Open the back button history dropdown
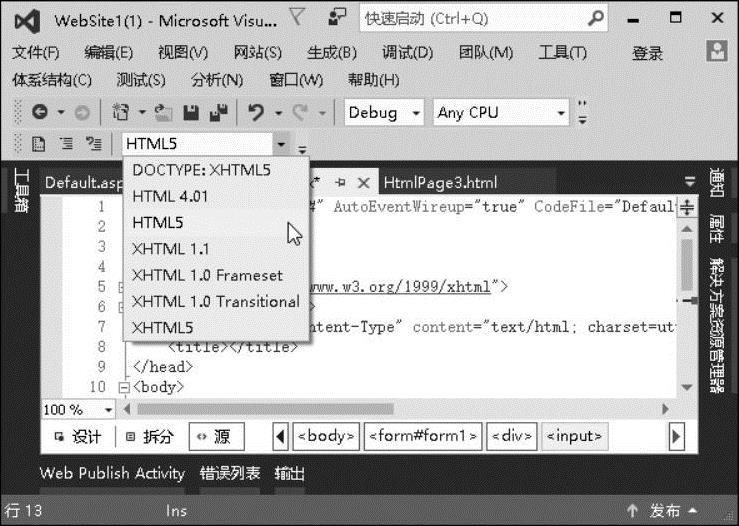739x526 pixels. [x=61, y=113]
